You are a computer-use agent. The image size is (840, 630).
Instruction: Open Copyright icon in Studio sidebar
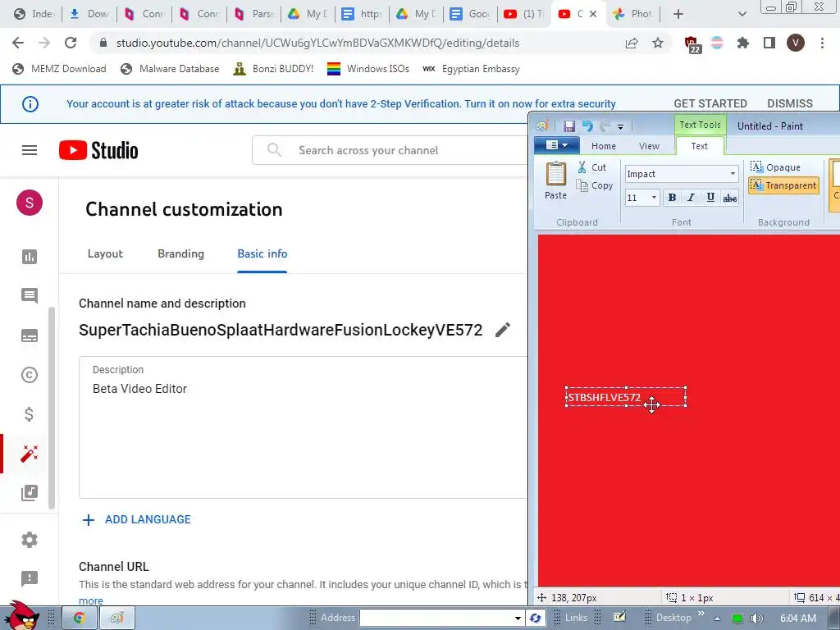click(30, 374)
